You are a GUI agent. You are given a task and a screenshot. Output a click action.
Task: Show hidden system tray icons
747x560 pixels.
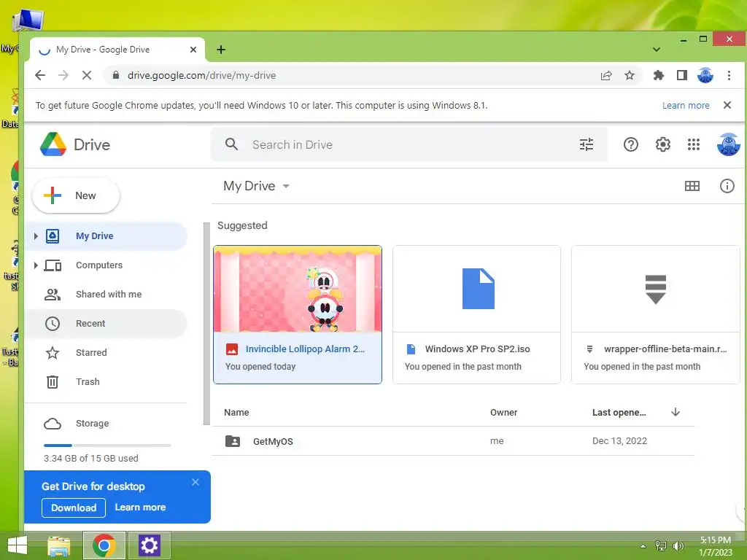(643, 546)
